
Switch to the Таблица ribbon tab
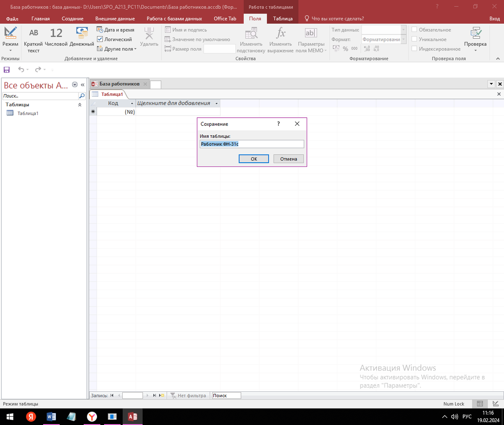coord(283,18)
